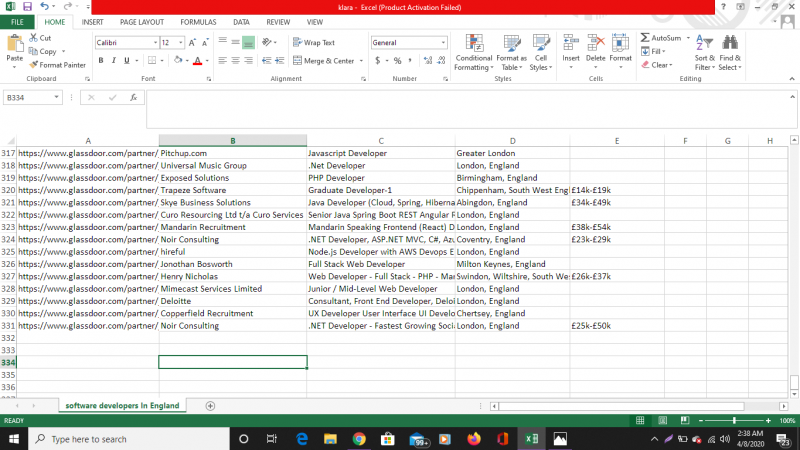Expand the Name Box dropdown arrow
This screenshot has width=800, height=450.
pos(56,97)
